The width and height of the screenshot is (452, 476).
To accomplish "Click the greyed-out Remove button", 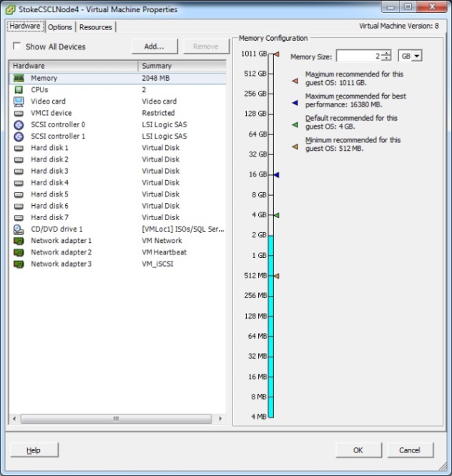I will click(x=206, y=46).
